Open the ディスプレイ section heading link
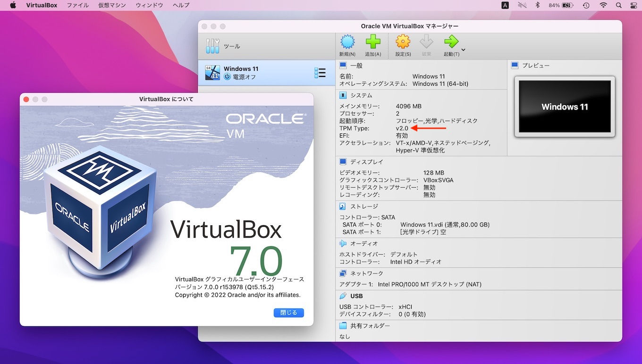The image size is (642, 364). pyautogui.click(x=367, y=162)
